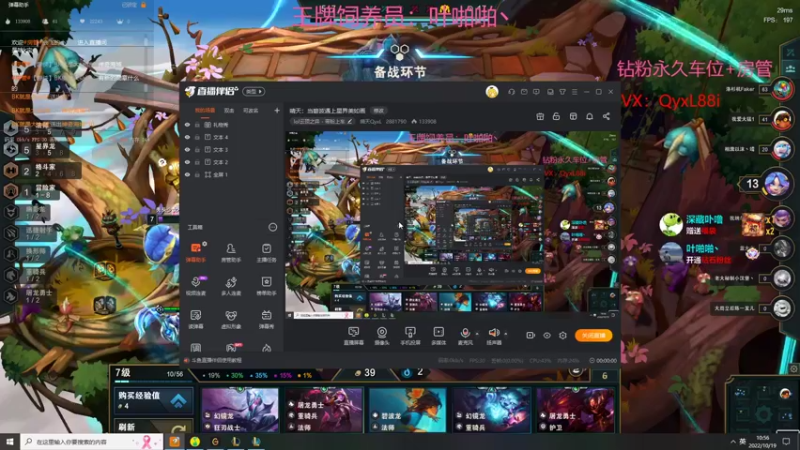Click the level 13 player portrait
Image resolution: width=800 pixels, height=450 pixels.
point(776,184)
